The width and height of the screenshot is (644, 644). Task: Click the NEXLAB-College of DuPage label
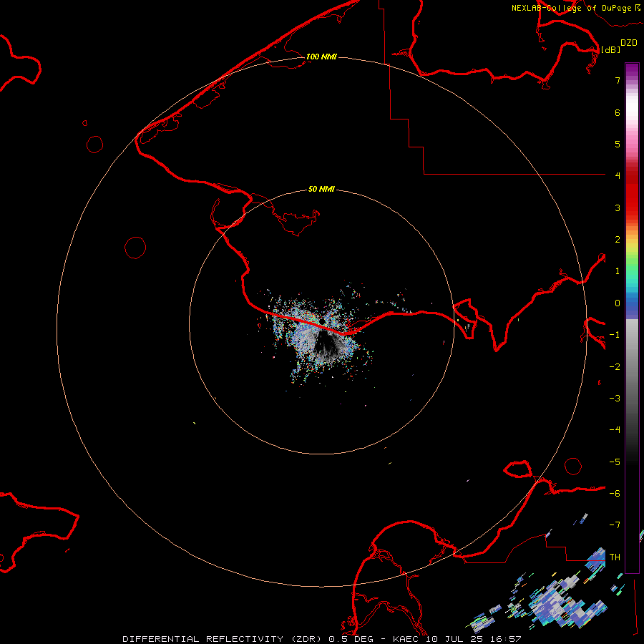[x=572, y=8]
